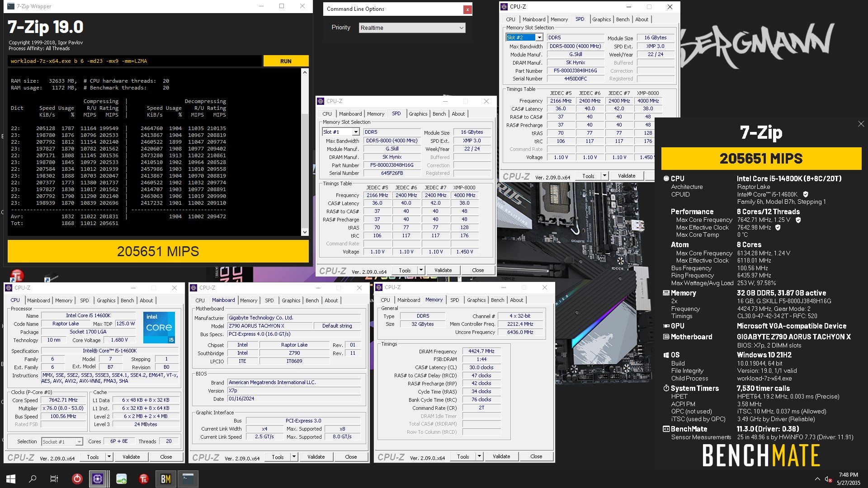Screen dimensions: 868x488
Task: Click the yellow 205651 MIPS result bar in 7-Zip Wrapper
Action: tap(158, 251)
